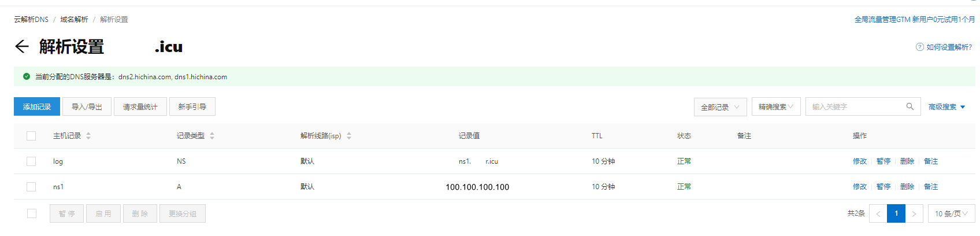Select the log record checkbox
980x236 pixels.
(31, 161)
